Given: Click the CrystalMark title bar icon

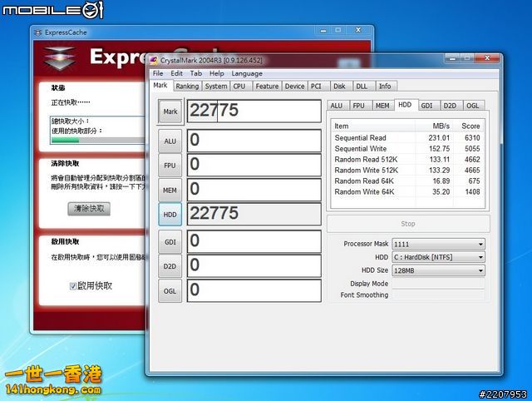Looking at the screenshot, I should (155, 60).
